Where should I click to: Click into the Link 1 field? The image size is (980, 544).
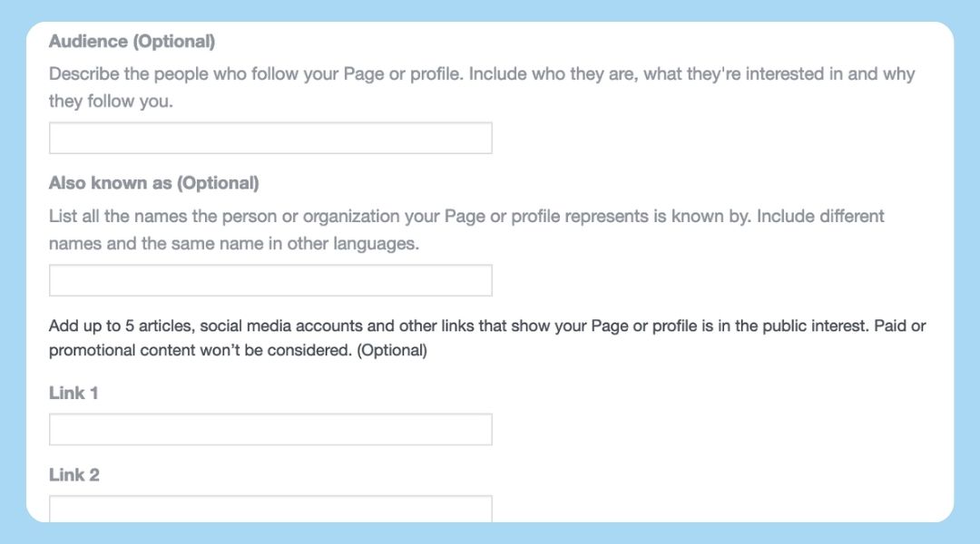[x=270, y=430]
